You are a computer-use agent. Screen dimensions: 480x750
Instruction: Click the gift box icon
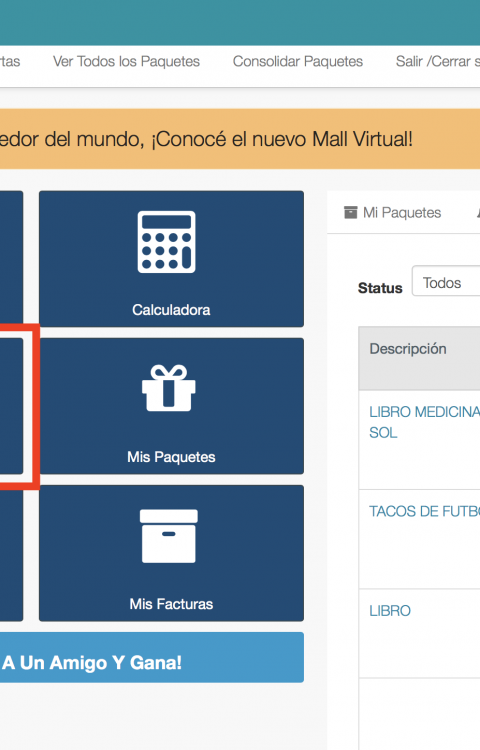click(169, 388)
